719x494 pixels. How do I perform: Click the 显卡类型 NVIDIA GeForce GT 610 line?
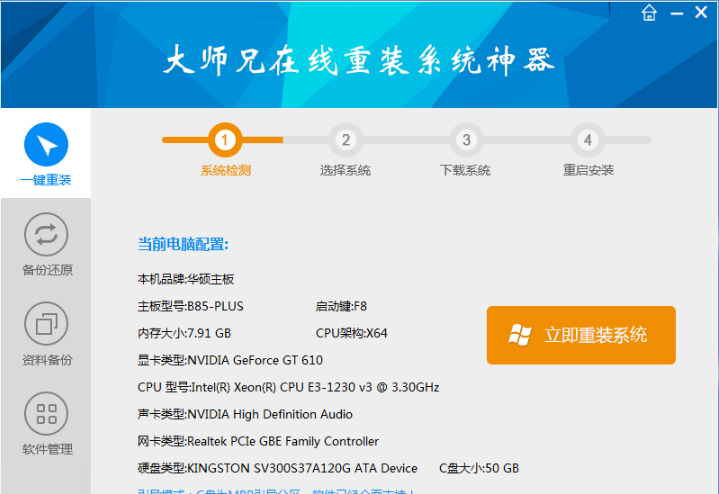pyautogui.click(x=230, y=360)
